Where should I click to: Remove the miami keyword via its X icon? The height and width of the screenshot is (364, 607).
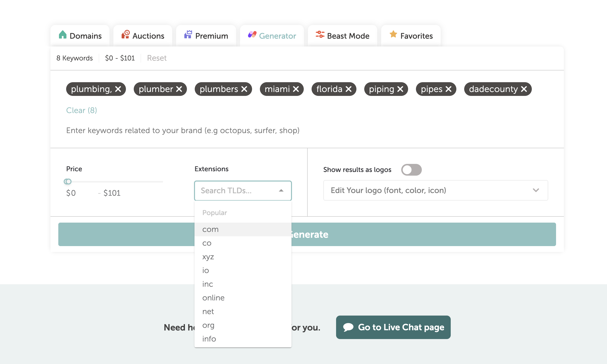coord(296,89)
